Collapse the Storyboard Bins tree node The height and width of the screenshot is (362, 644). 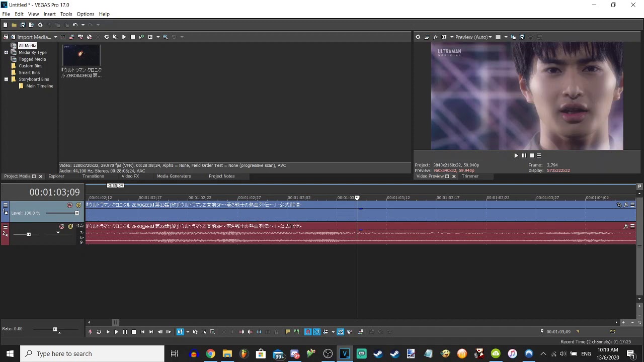pyautogui.click(x=6, y=79)
